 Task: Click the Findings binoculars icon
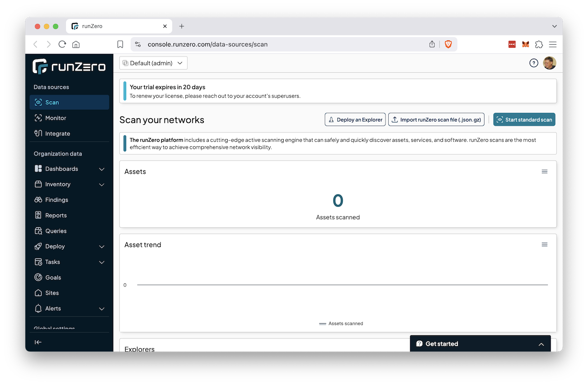(38, 200)
